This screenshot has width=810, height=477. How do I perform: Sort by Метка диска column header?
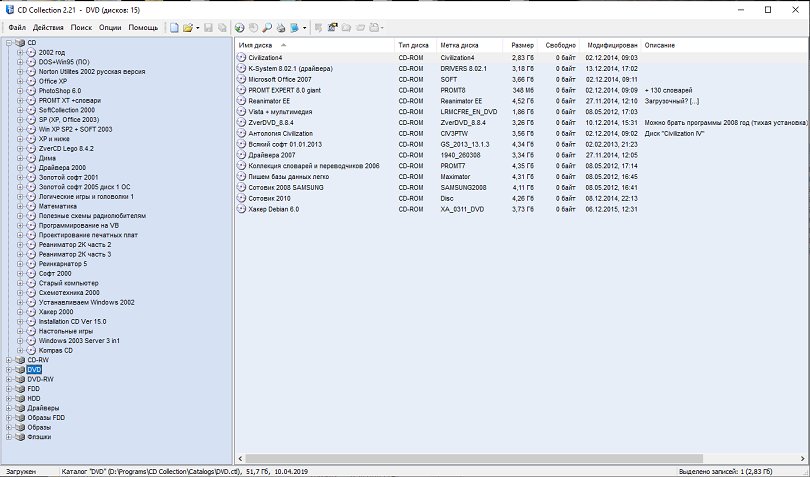pos(469,45)
